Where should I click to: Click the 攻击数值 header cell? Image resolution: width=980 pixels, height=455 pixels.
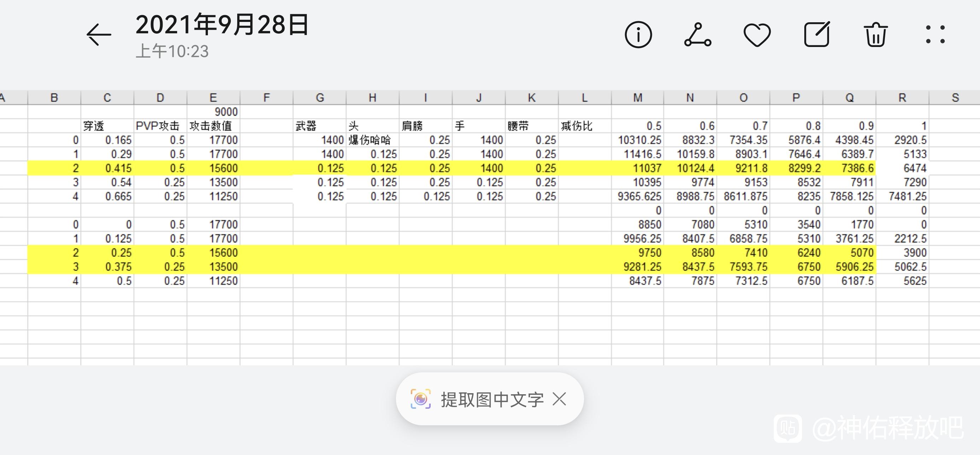click(214, 126)
